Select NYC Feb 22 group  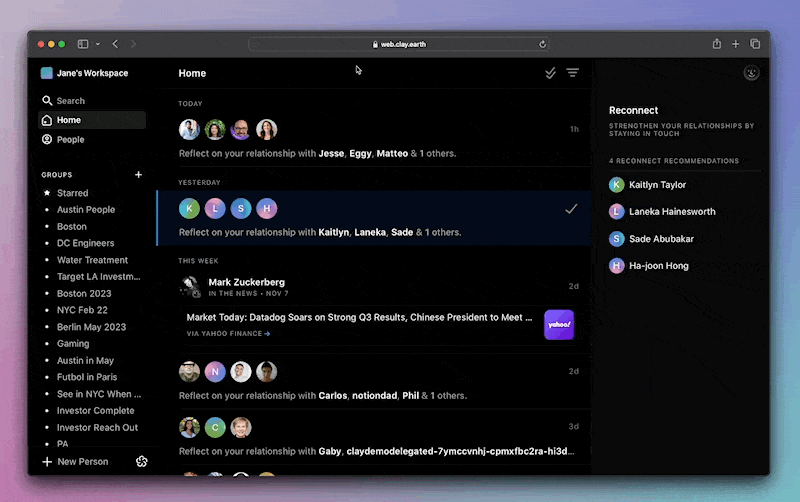point(82,310)
